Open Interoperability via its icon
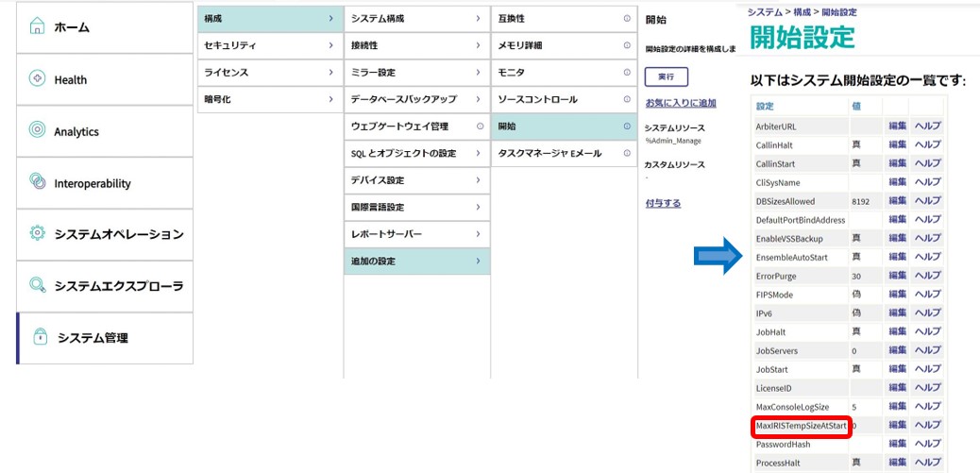Screen dimensions: 980x473 pos(38,182)
